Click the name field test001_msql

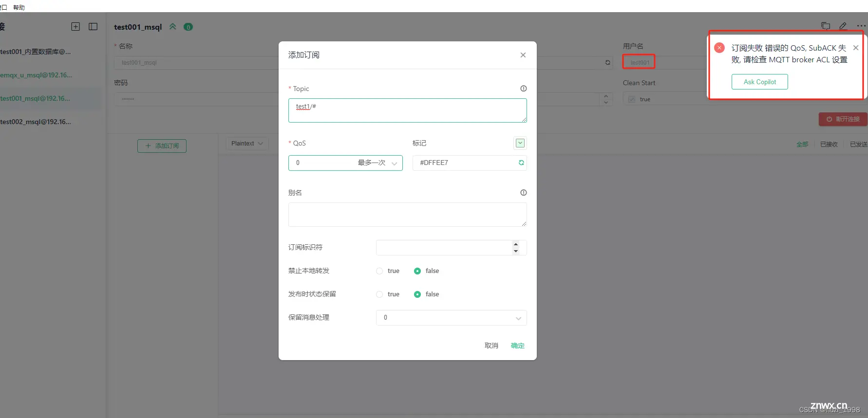197,63
